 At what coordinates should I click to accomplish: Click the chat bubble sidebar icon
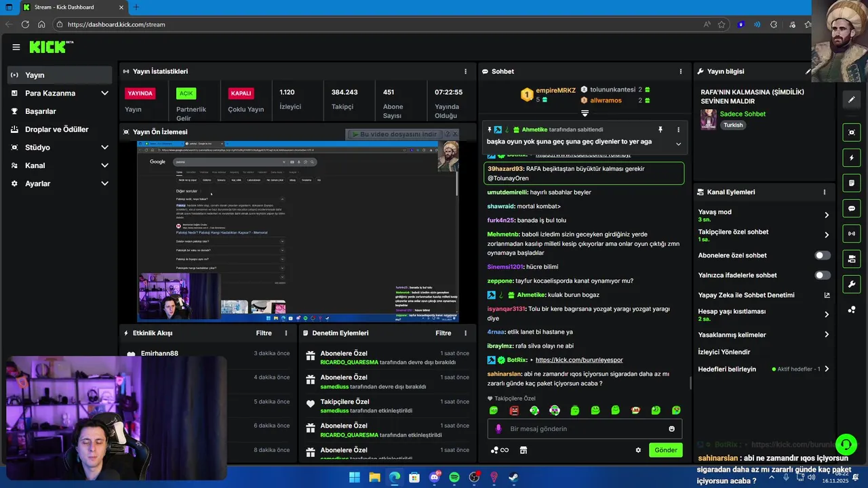coord(852,208)
